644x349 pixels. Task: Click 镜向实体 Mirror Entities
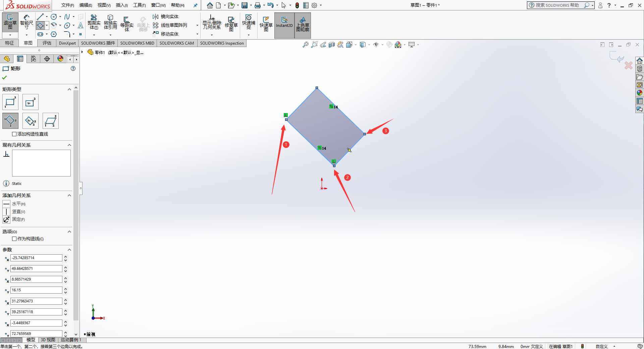[166, 16]
